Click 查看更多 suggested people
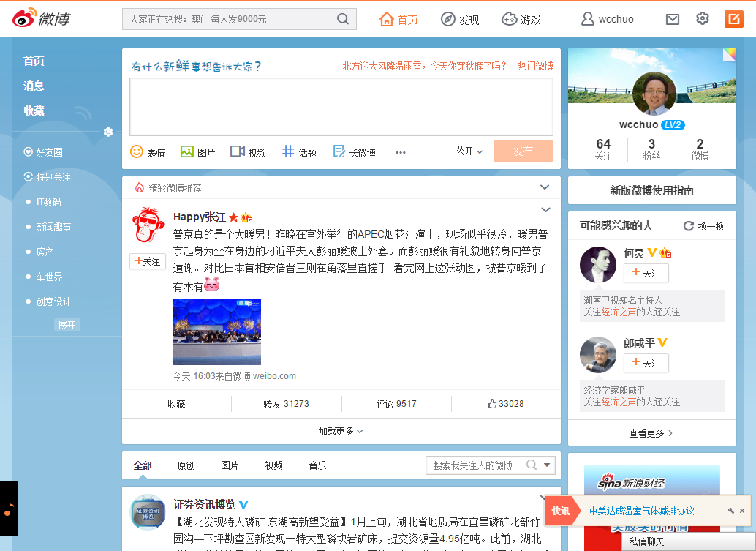756x551 pixels. tap(651, 433)
